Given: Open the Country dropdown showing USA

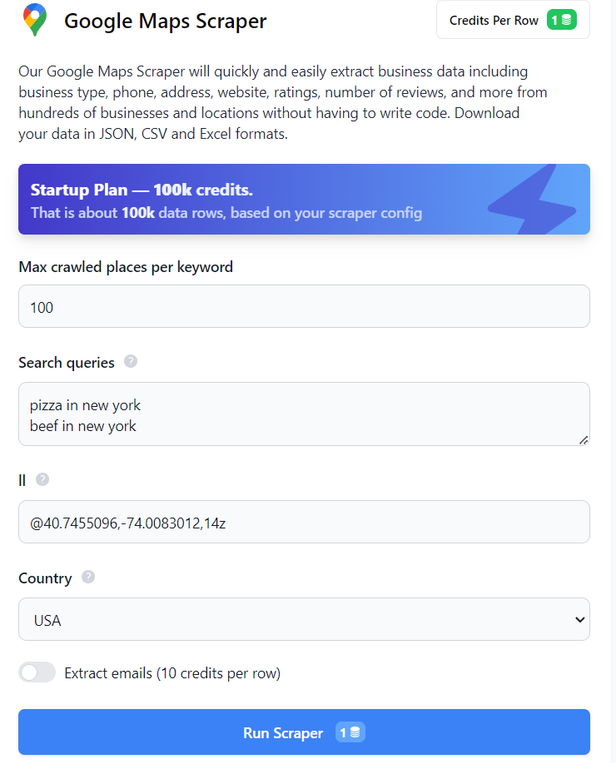Looking at the screenshot, I should pyautogui.click(x=304, y=620).
